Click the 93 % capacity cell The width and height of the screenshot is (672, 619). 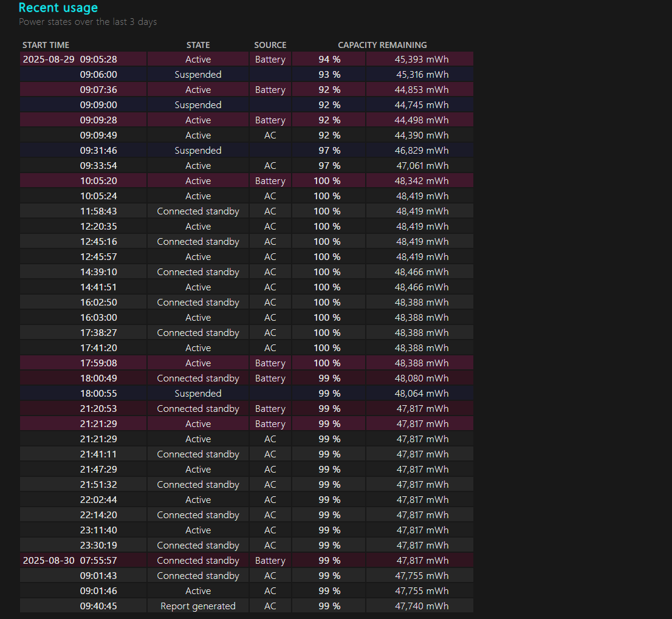(x=329, y=75)
